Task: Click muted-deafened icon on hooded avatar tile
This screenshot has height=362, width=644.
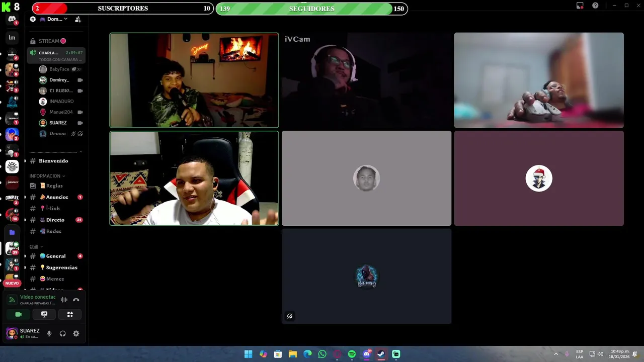Action: [x=290, y=316]
